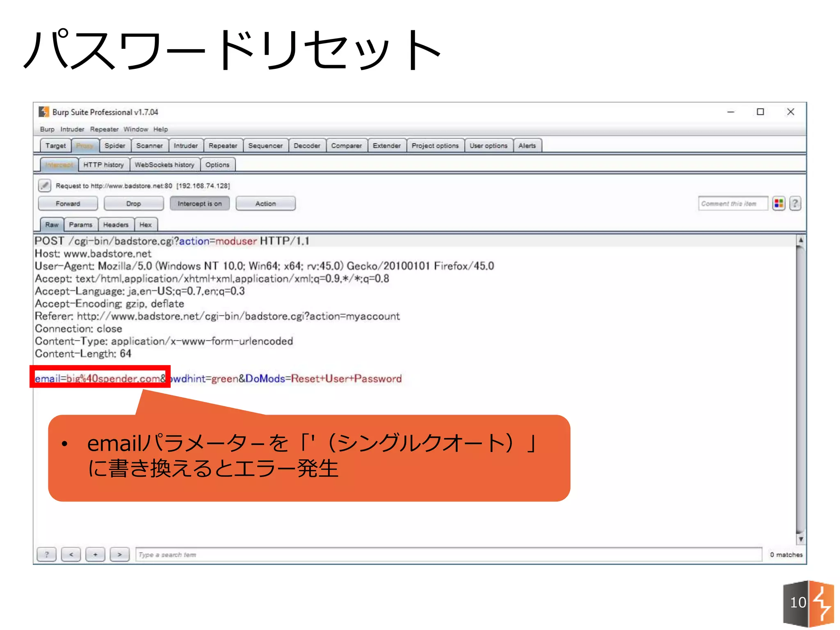Switch to the Headers view tab
The height and width of the screenshot is (630, 840).
pyautogui.click(x=116, y=224)
